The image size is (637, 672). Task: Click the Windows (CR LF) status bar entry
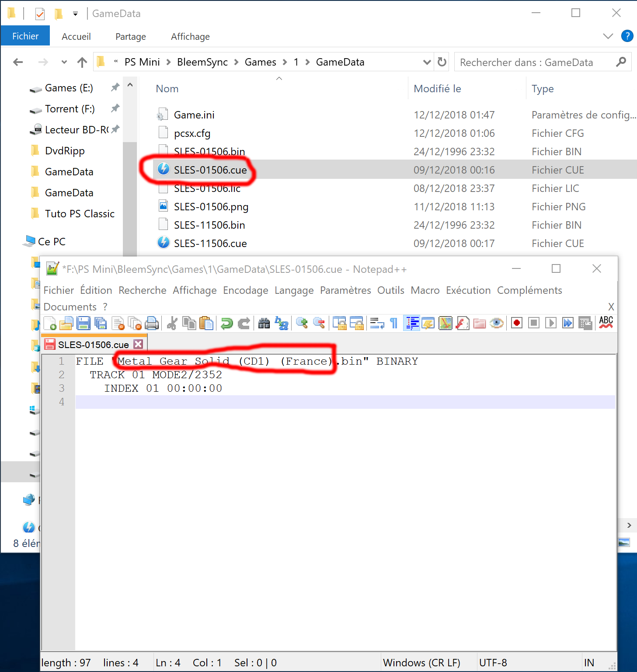pos(421,663)
